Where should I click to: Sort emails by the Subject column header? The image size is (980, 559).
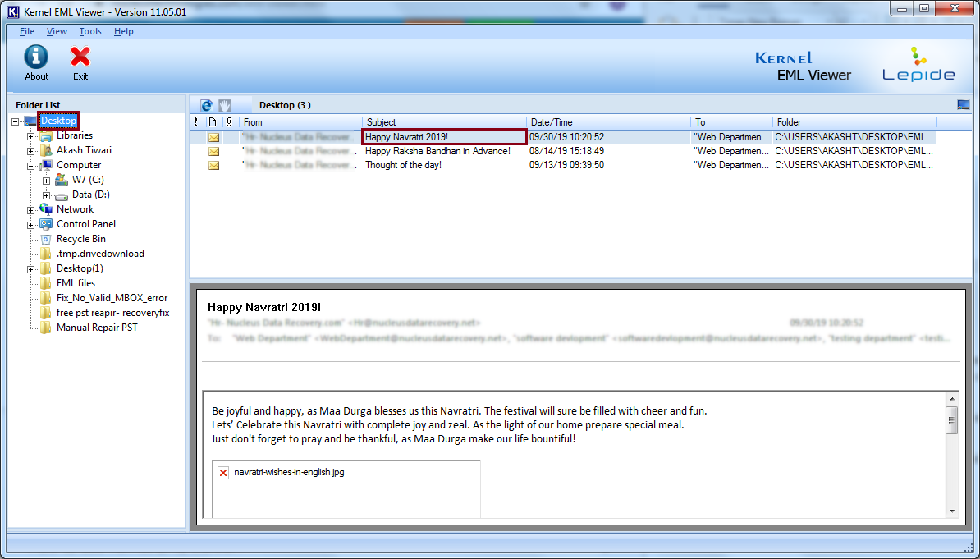coord(444,122)
